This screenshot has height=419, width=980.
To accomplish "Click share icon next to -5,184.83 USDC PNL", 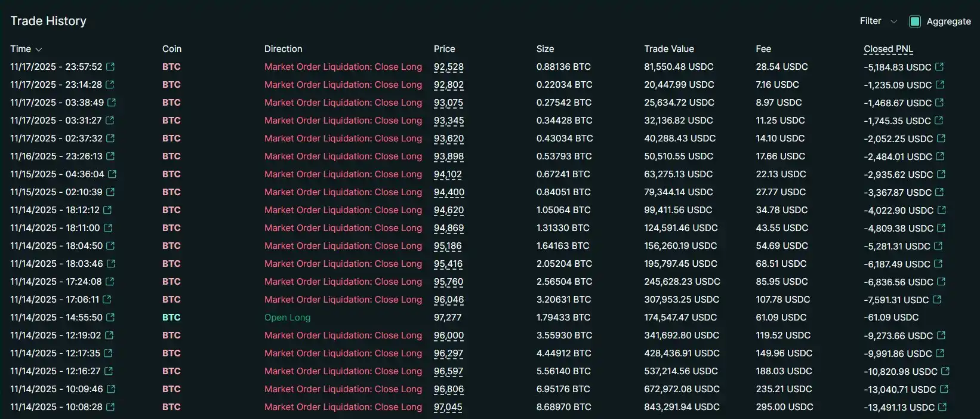I will (x=939, y=67).
